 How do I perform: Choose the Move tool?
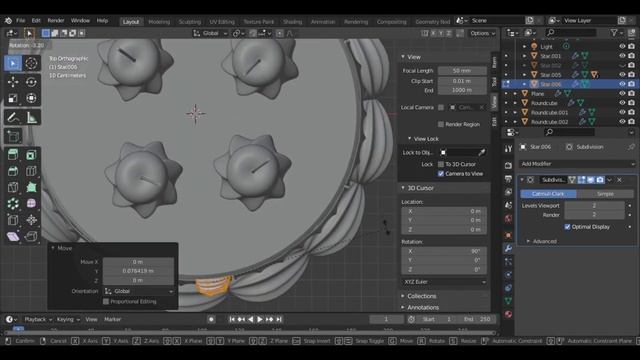pyautogui.click(x=13, y=82)
